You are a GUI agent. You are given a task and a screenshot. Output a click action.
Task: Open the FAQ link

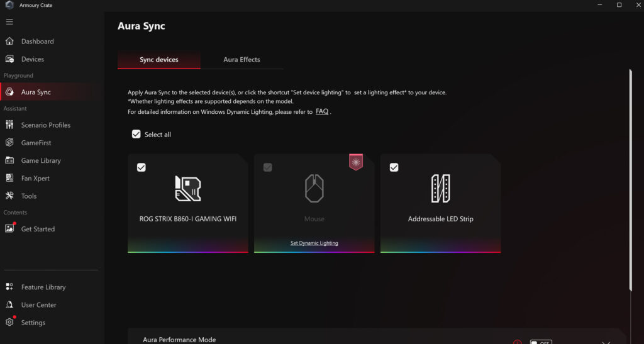point(322,112)
